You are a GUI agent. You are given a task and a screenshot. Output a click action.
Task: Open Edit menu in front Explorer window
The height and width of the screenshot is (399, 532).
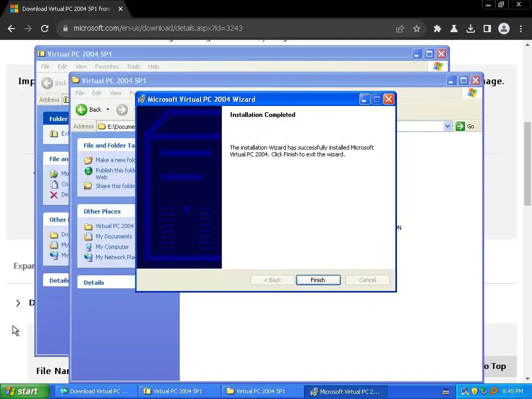(x=96, y=93)
